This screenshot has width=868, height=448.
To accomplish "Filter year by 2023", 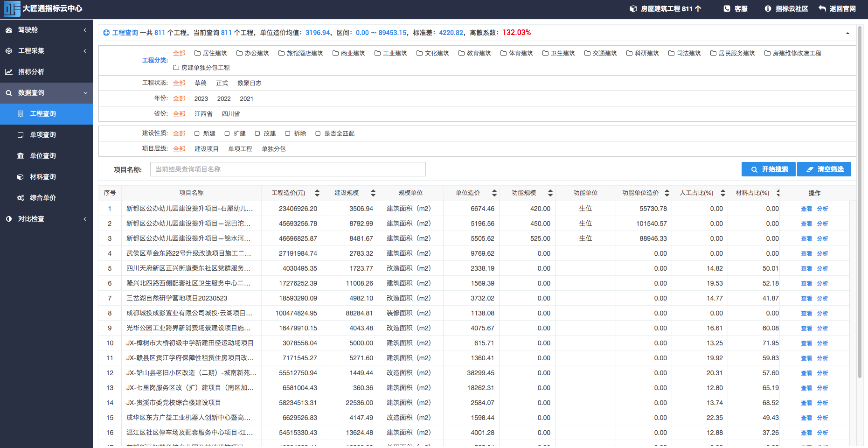I will (x=201, y=98).
